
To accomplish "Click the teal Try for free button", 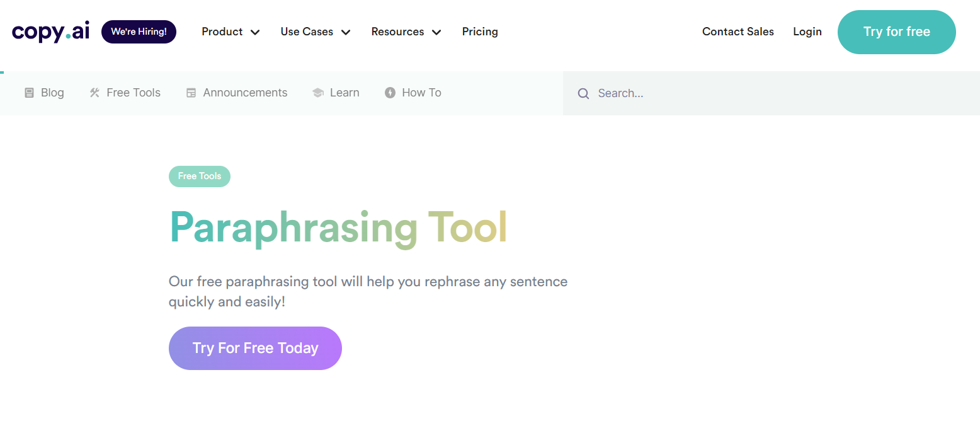I will point(896,32).
